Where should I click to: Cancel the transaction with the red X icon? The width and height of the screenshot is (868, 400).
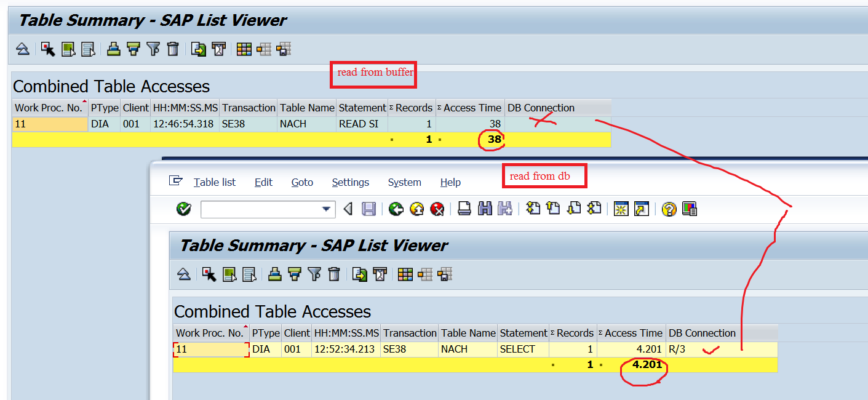tap(439, 209)
